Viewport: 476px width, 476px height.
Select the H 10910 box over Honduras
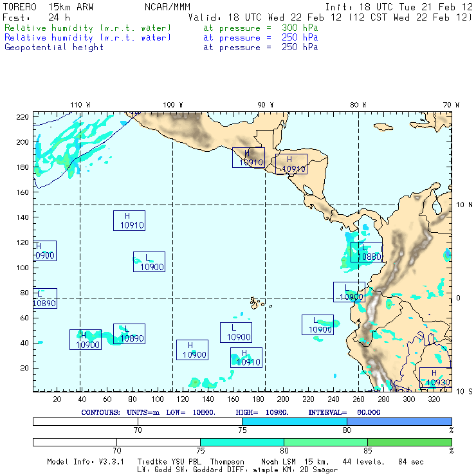pyautogui.click(x=291, y=164)
